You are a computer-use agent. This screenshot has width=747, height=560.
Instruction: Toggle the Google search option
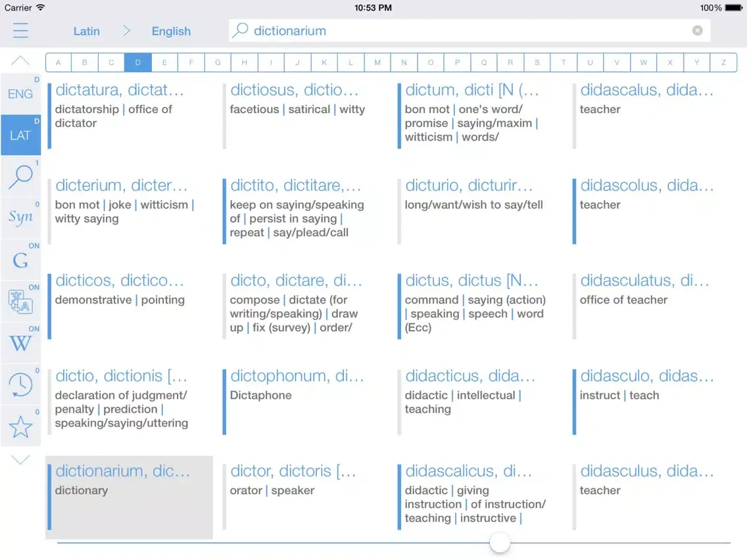[x=20, y=260]
